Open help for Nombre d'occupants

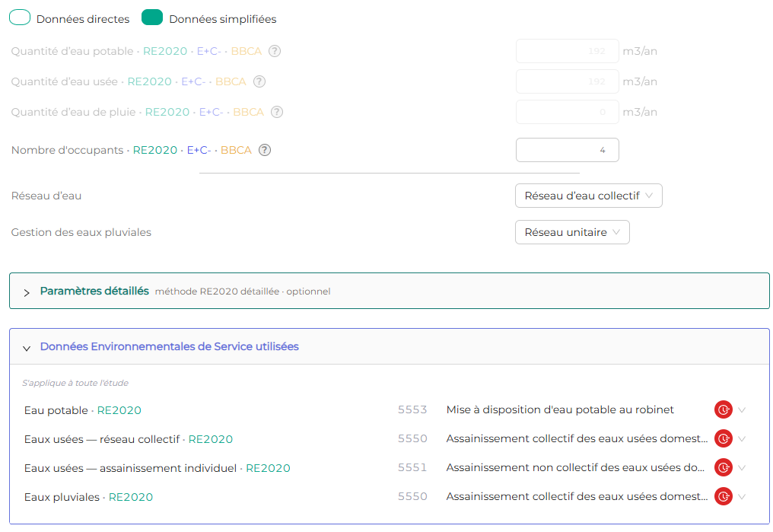click(x=265, y=150)
